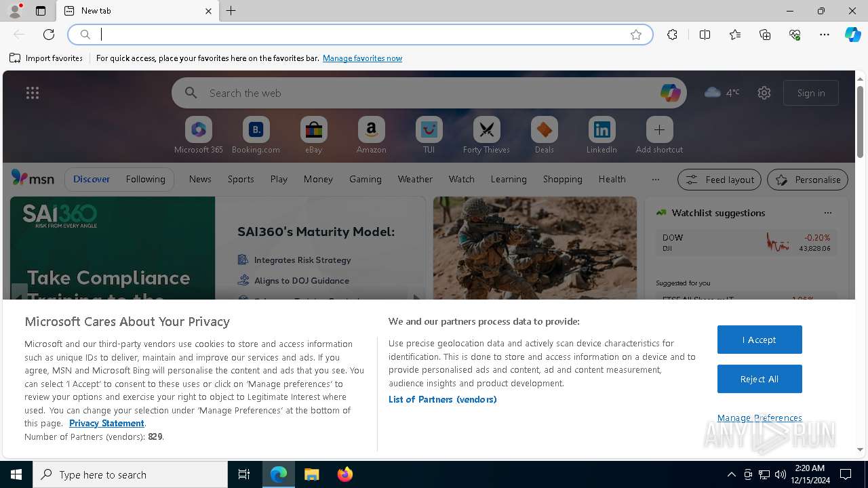Open eBay shortcut
This screenshot has height=488, width=868.
pos(313,135)
